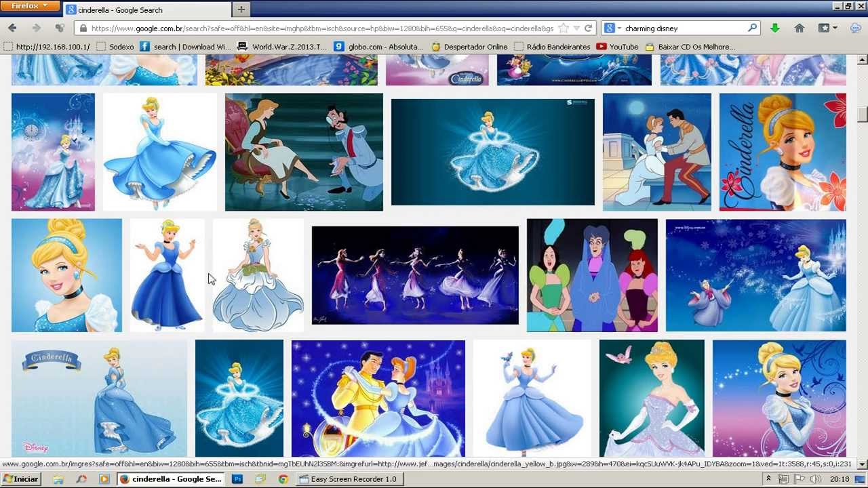Click in the address bar URL
Screen dimensions: 868x488
(x=322, y=28)
